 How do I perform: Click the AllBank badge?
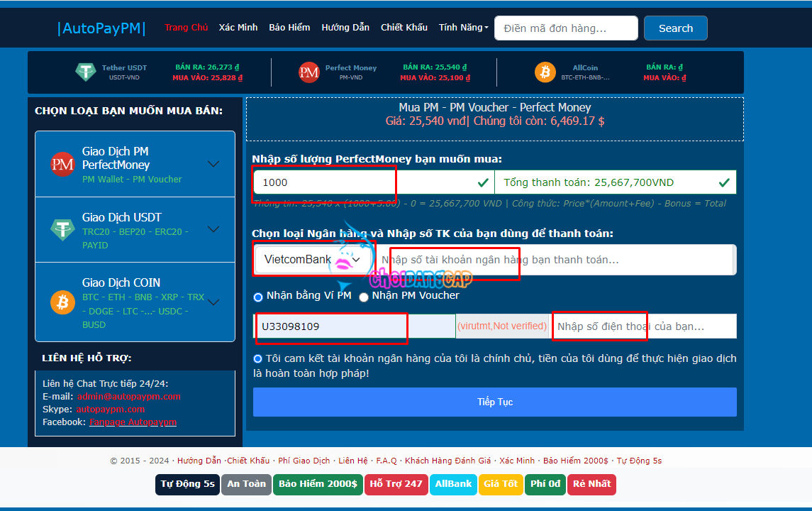pos(453,485)
